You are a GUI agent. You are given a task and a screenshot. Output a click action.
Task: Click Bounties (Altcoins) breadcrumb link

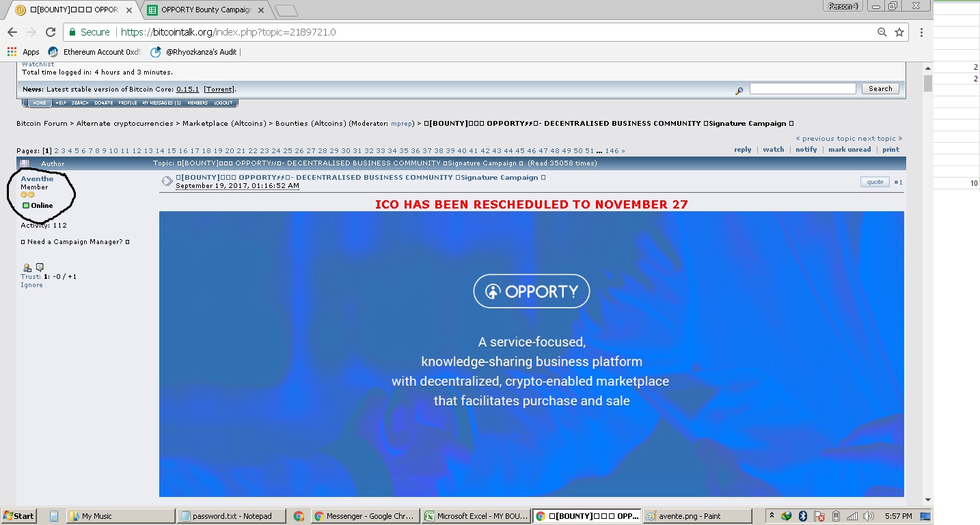[311, 124]
